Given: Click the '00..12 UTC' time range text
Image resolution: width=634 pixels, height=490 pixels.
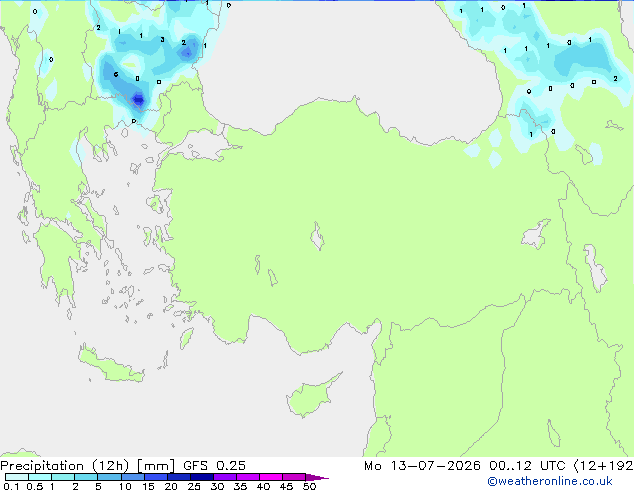Looking at the screenshot, I should click(527, 466).
